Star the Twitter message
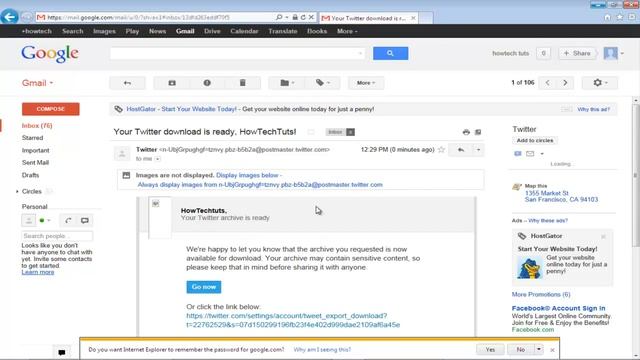Image resolution: width=640 pixels, height=360 pixels. (441, 150)
